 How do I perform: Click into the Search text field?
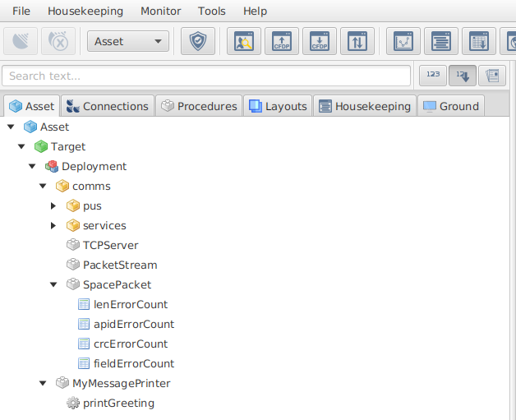(x=206, y=76)
